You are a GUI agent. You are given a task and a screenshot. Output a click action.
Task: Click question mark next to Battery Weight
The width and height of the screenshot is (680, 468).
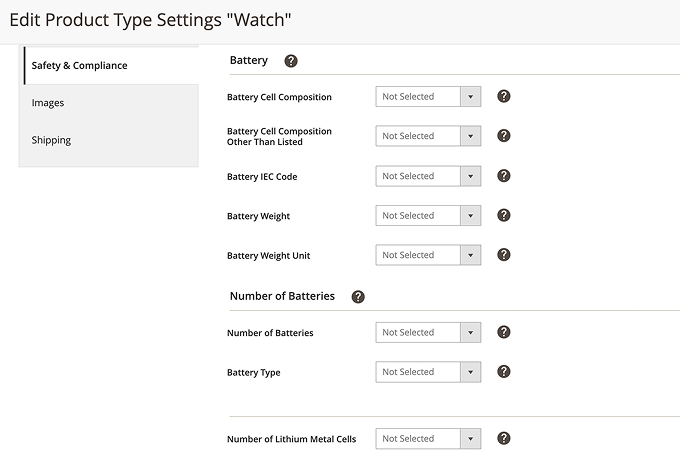pos(504,215)
